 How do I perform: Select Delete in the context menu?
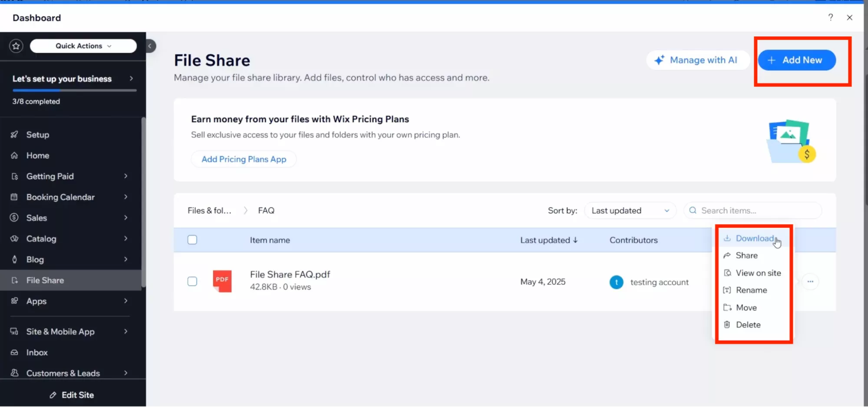(748, 325)
